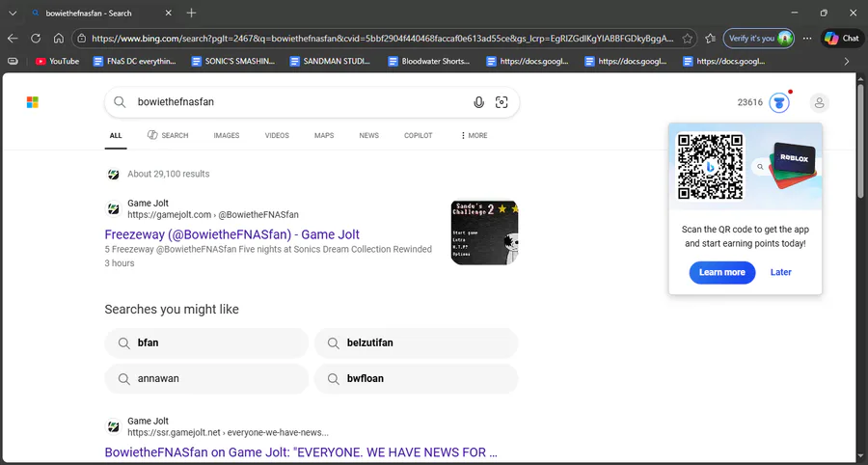Switch to the NEWS tab
This screenshot has height=465, width=868.
[x=368, y=136]
